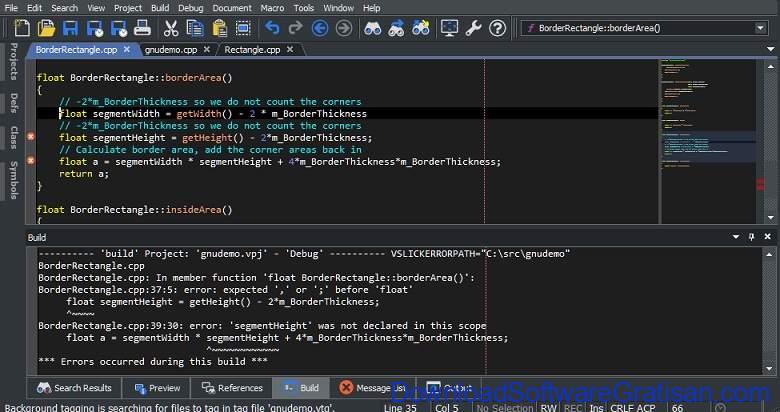
Task: Toggle auto-hide pin on the Build panel
Action: [752, 237]
